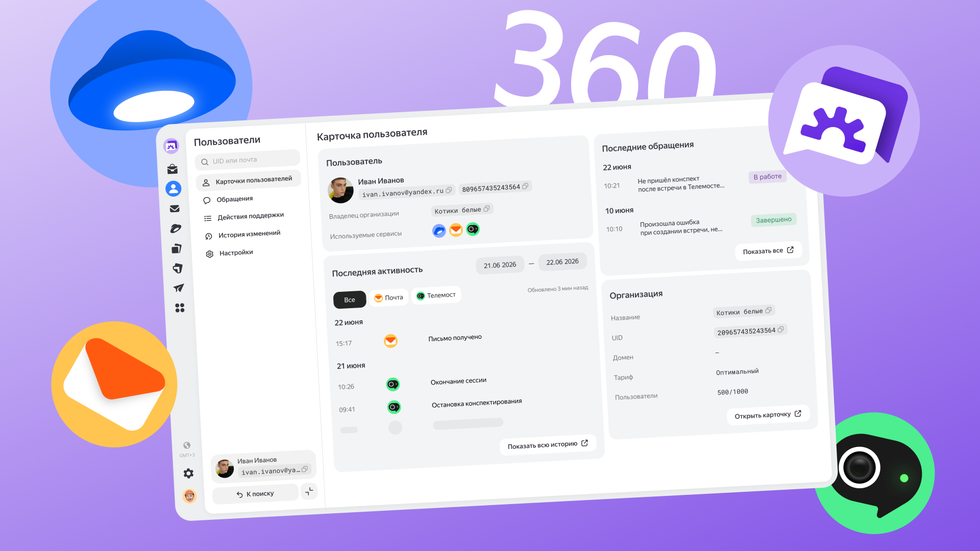Copy Котики белые in the Владелец организации row

point(486,209)
